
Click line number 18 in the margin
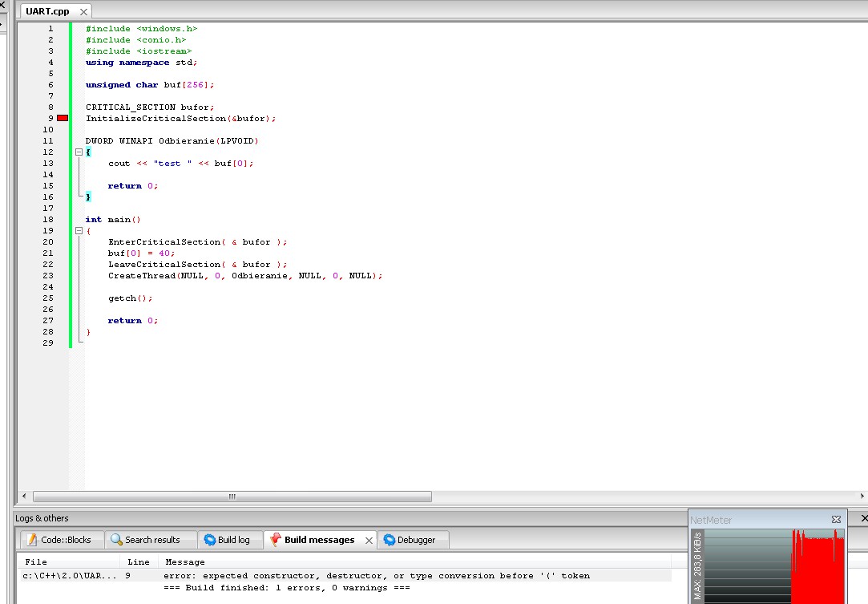pos(48,220)
